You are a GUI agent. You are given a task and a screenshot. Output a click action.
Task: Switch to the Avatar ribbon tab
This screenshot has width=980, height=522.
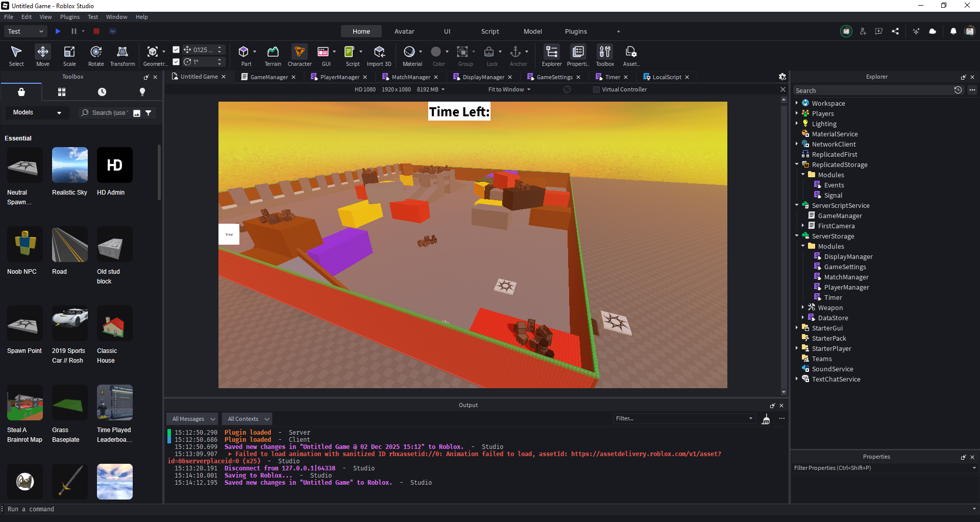404,31
